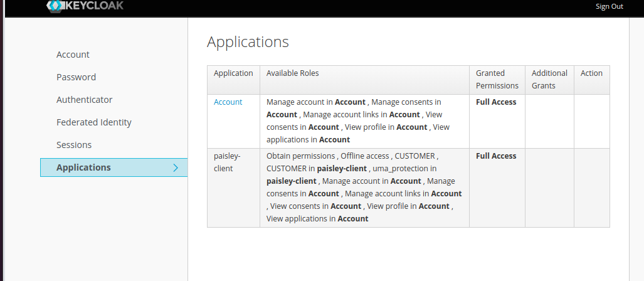Viewport: 644px width, 281px height.
Task: Click the KEYCLOAK wordmark text in the header
Action: pos(93,6)
